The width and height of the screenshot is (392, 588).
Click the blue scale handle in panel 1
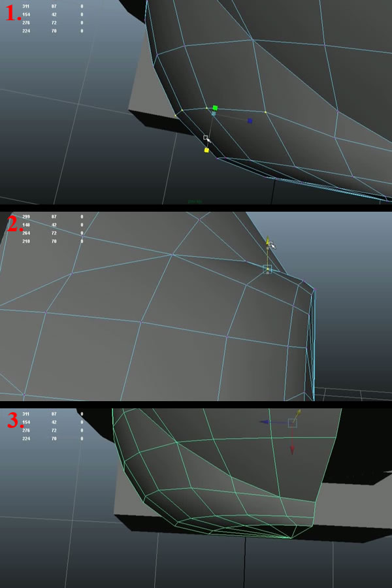click(250, 121)
